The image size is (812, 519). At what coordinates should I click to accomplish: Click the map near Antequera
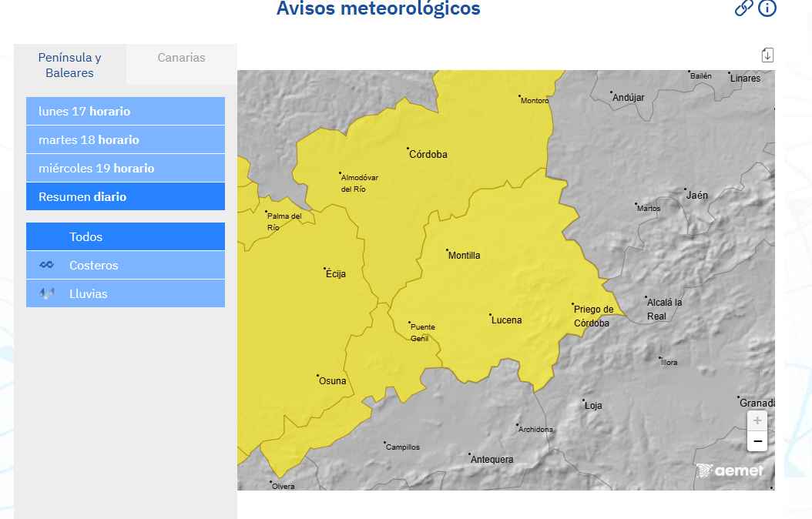(492, 459)
